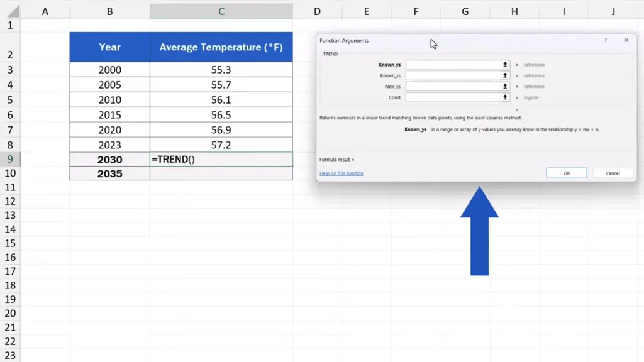
Task: Confirm the function with OK
Action: tap(566, 173)
